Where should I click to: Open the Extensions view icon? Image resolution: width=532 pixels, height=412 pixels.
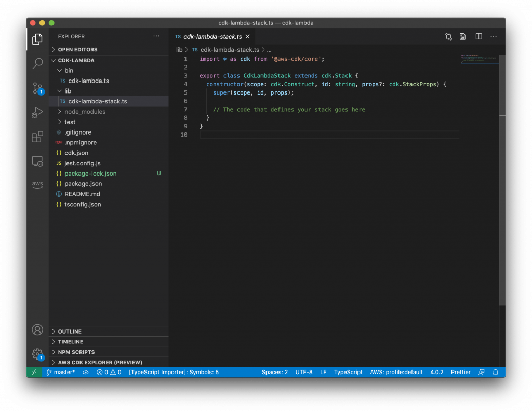pyautogui.click(x=37, y=137)
